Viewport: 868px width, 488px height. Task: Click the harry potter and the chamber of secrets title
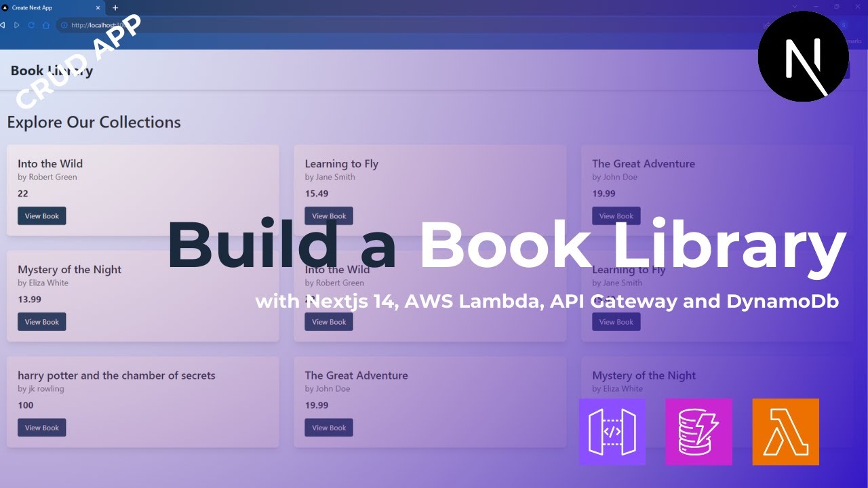tap(117, 375)
